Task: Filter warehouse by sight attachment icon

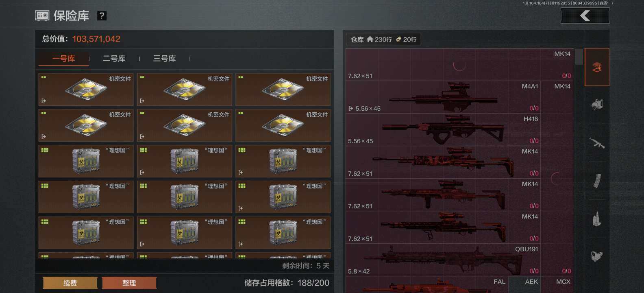Action: [x=597, y=256]
